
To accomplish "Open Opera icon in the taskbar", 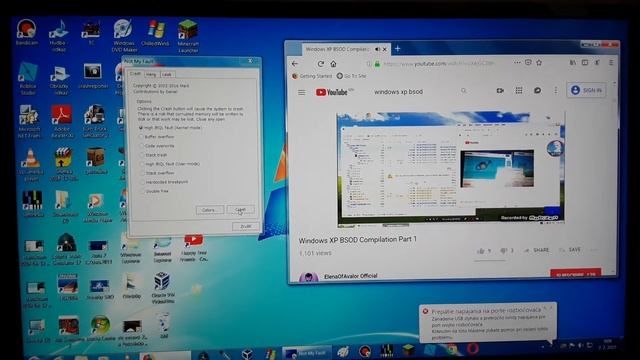I will click(x=473, y=349).
